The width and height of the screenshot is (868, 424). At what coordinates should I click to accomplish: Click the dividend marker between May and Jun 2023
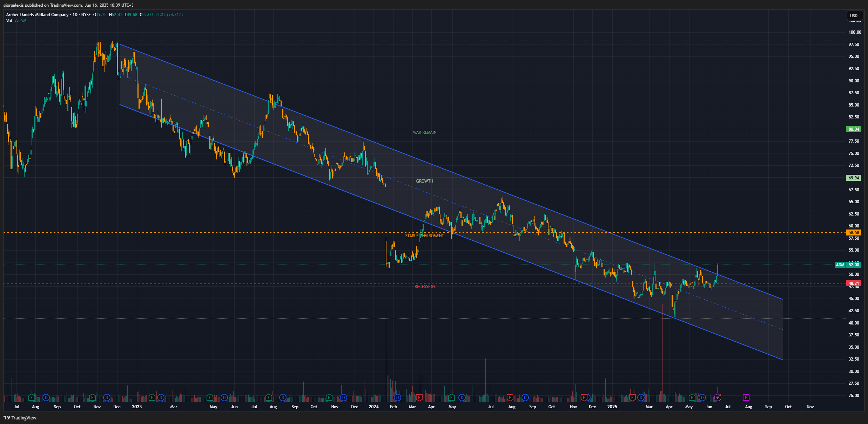click(x=224, y=398)
